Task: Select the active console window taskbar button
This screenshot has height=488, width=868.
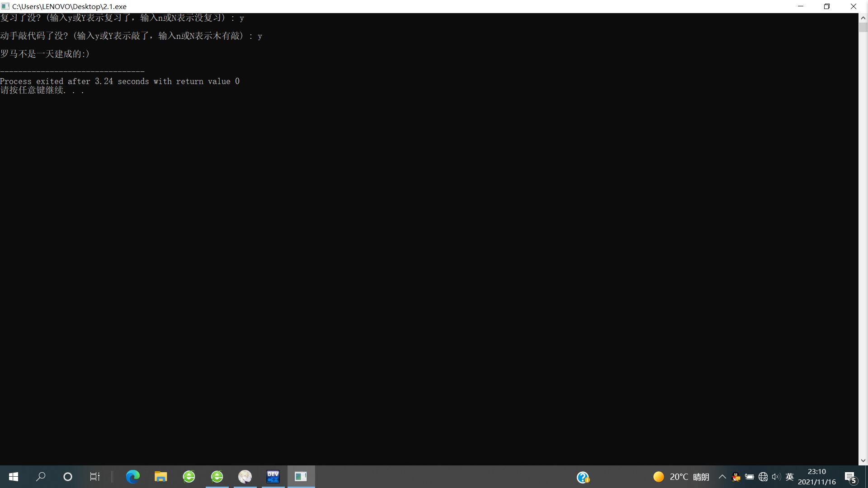Action: point(301,477)
